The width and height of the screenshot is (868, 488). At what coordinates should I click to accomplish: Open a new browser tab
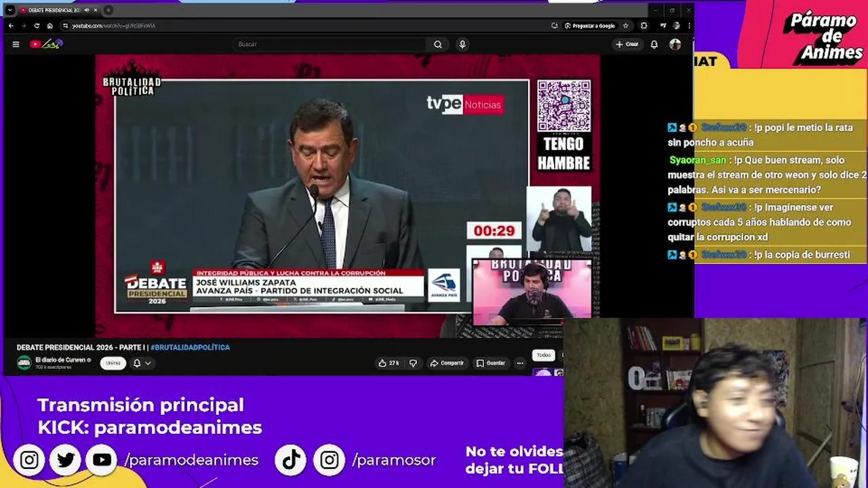(x=108, y=10)
